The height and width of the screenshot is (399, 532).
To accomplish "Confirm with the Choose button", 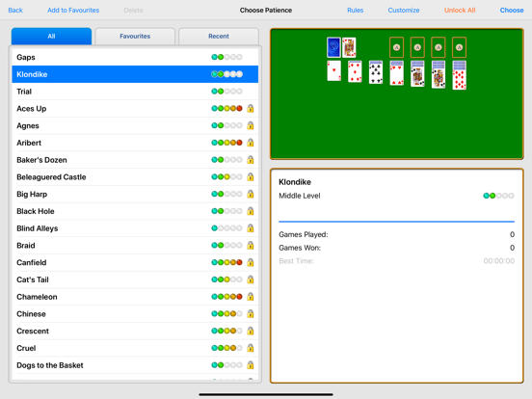I will [512, 11].
